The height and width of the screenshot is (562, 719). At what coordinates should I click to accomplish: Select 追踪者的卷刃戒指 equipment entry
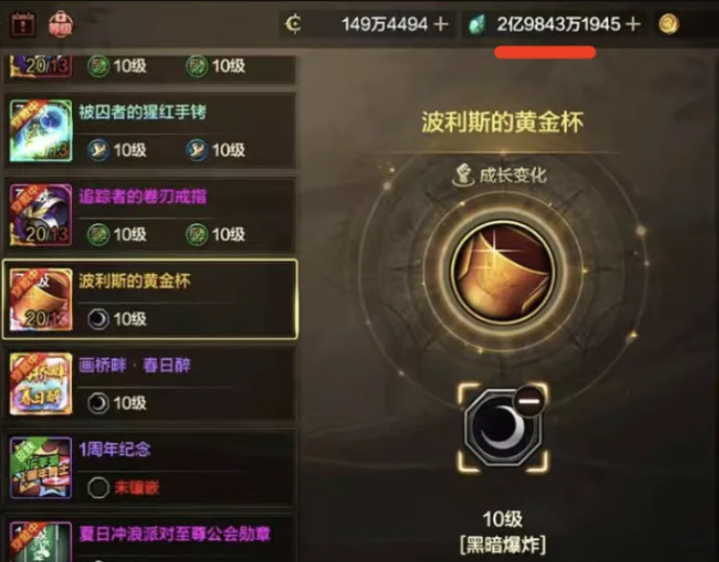pyautogui.click(x=150, y=215)
